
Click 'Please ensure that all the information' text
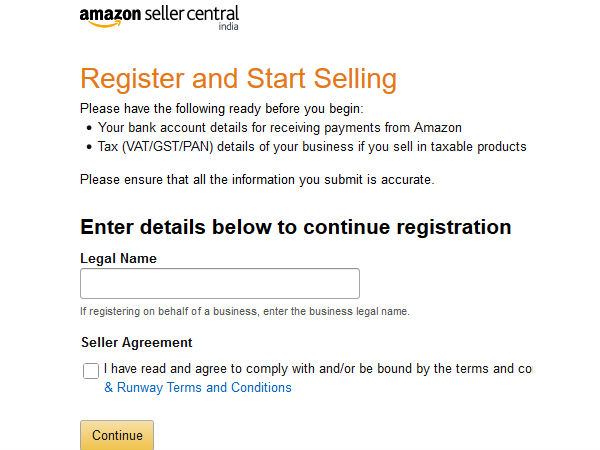[x=257, y=179]
